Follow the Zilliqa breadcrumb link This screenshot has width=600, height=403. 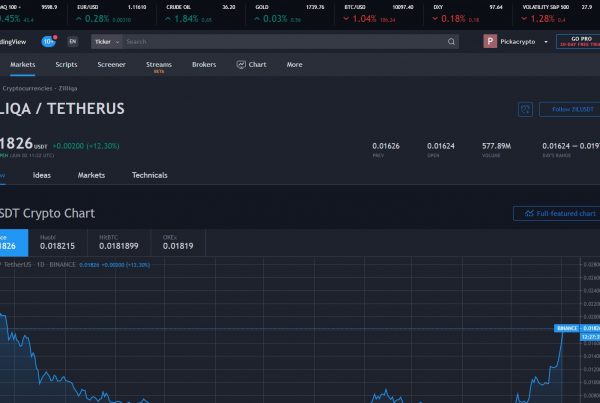coord(68,88)
